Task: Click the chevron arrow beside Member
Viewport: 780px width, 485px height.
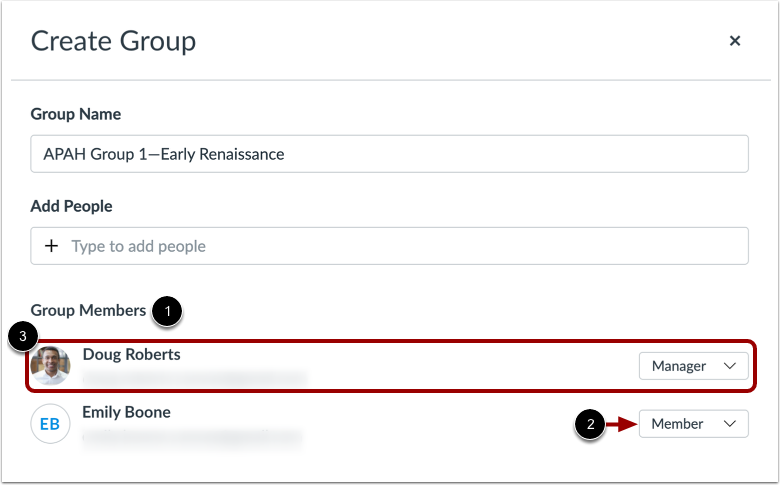Action: point(730,424)
